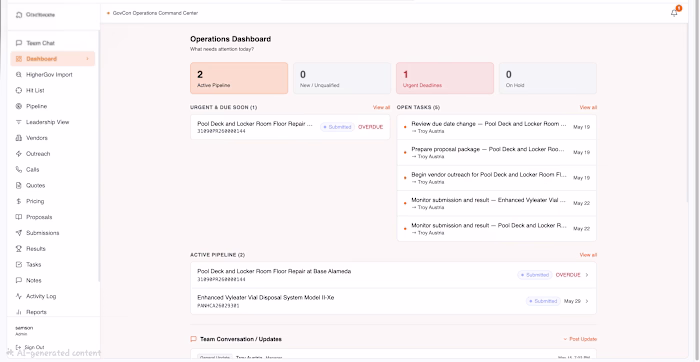This screenshot has width=700, height=362.
Task: Click the Outreach lightning icon
Action: [19, 154]
